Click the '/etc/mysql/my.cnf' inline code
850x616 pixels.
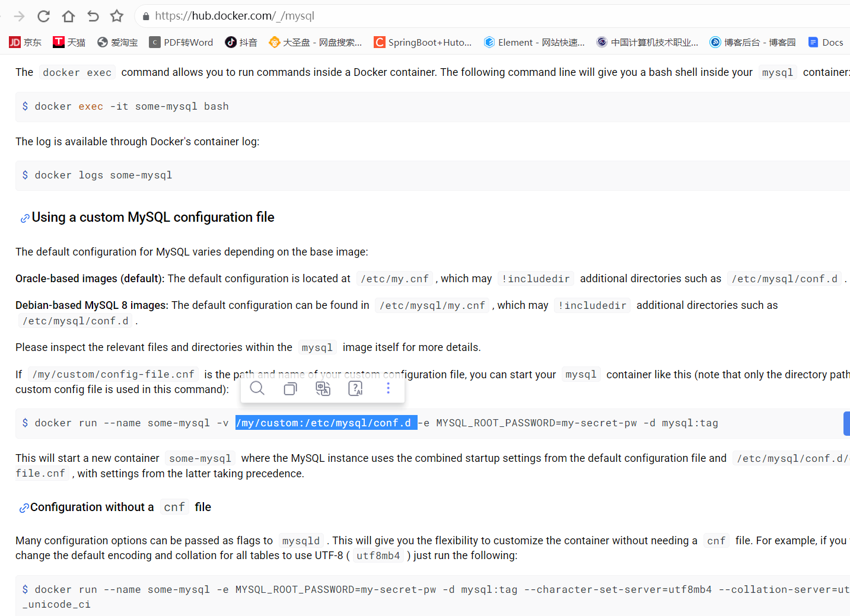pyautogui.click(x=432, y=305)
